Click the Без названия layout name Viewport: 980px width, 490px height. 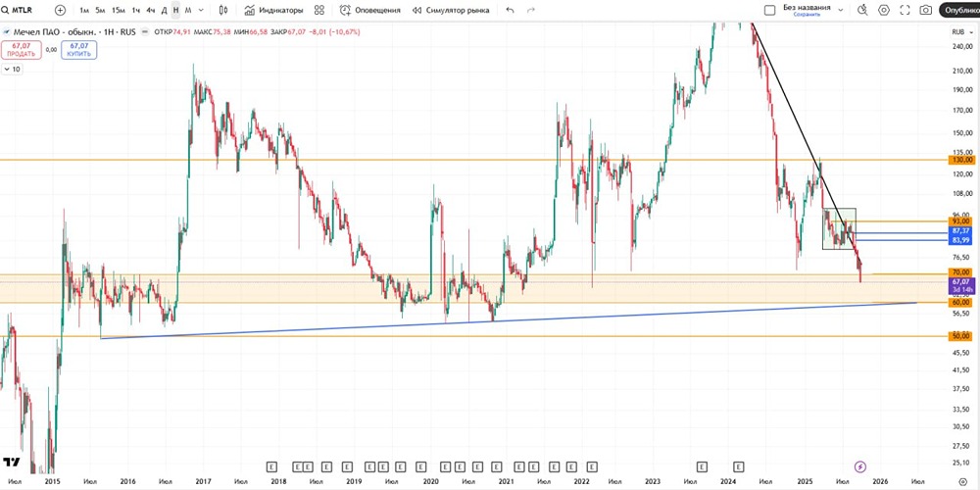(x=807, y=8)
